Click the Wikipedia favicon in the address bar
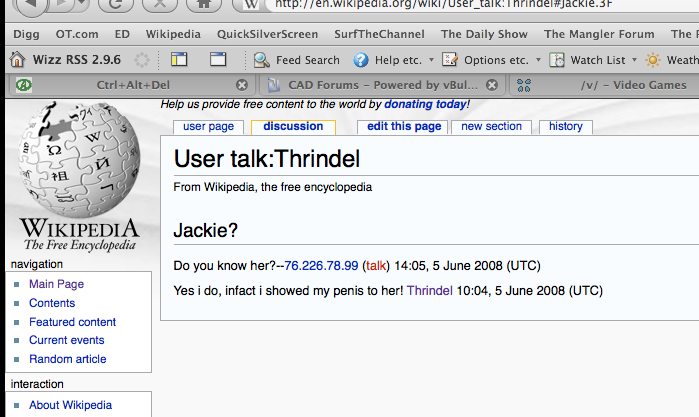This screenshot has height=417, width=699. pyautogui.click(x=251, y=5)
